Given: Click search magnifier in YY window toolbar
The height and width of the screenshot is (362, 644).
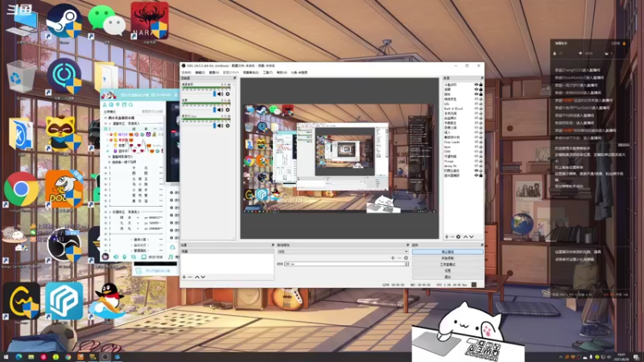Looking at the screenshot, I should point(130,105).
